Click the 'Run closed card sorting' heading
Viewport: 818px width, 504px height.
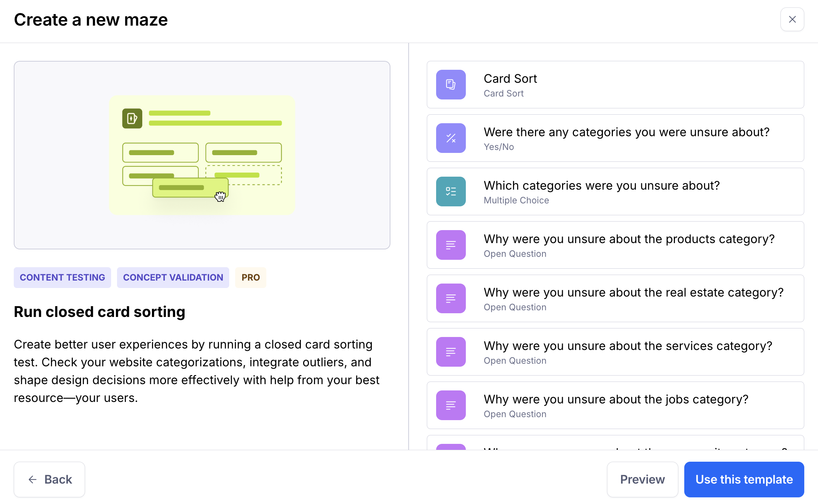tap(100, 312)
